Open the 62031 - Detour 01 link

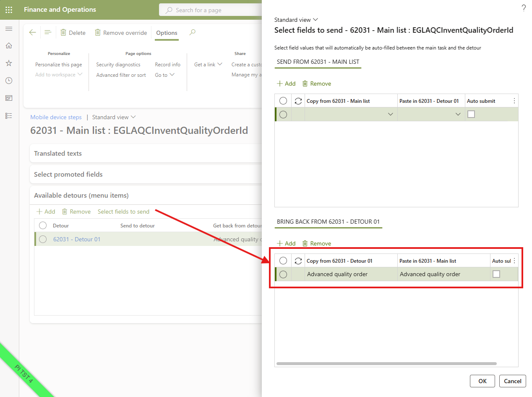coord(77,239)
